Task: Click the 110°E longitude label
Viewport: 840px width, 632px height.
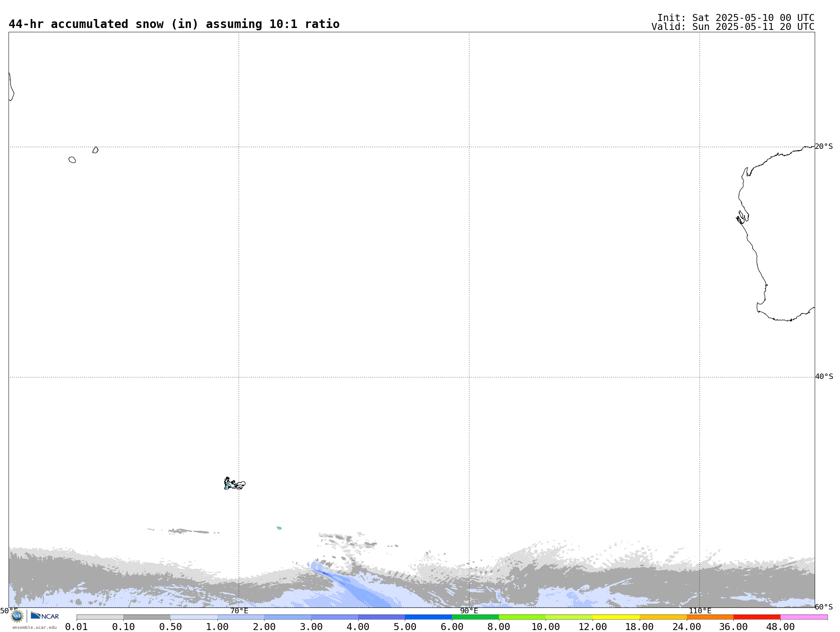Action: (700, 611)
